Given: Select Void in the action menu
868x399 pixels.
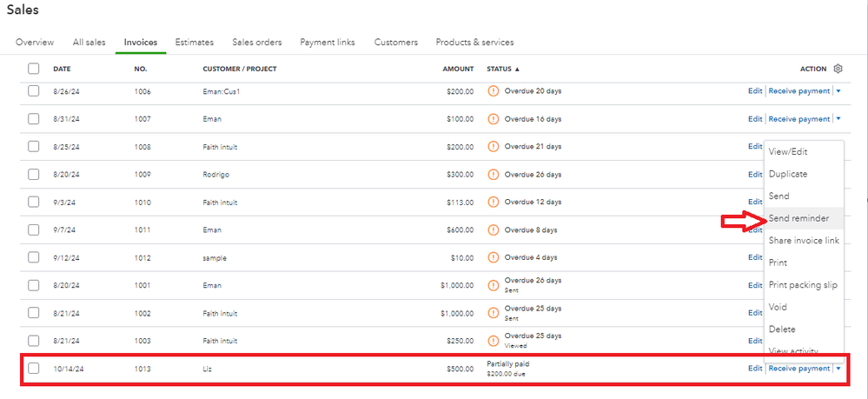Looking at the screenshot, I should tap(778, 307).
